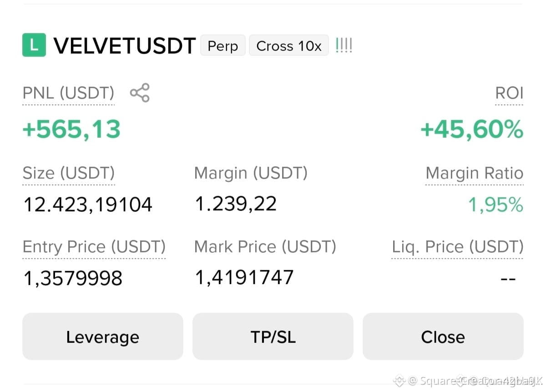Show the ROI label explanation
546x392 pixels.
(509, 93)
